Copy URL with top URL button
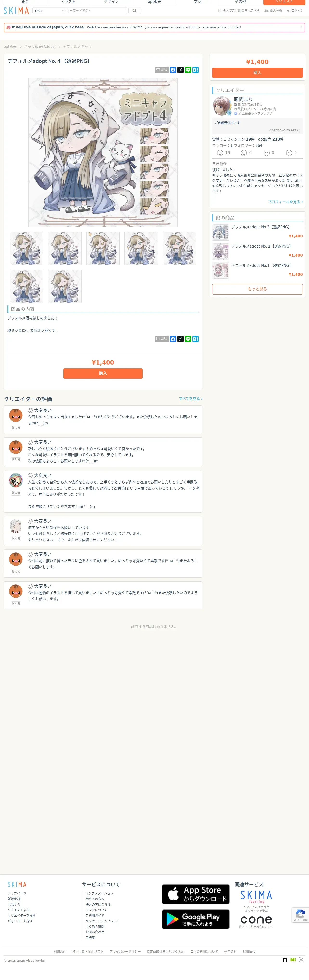Viewport: 309px width, 980px height. (162, 70)
